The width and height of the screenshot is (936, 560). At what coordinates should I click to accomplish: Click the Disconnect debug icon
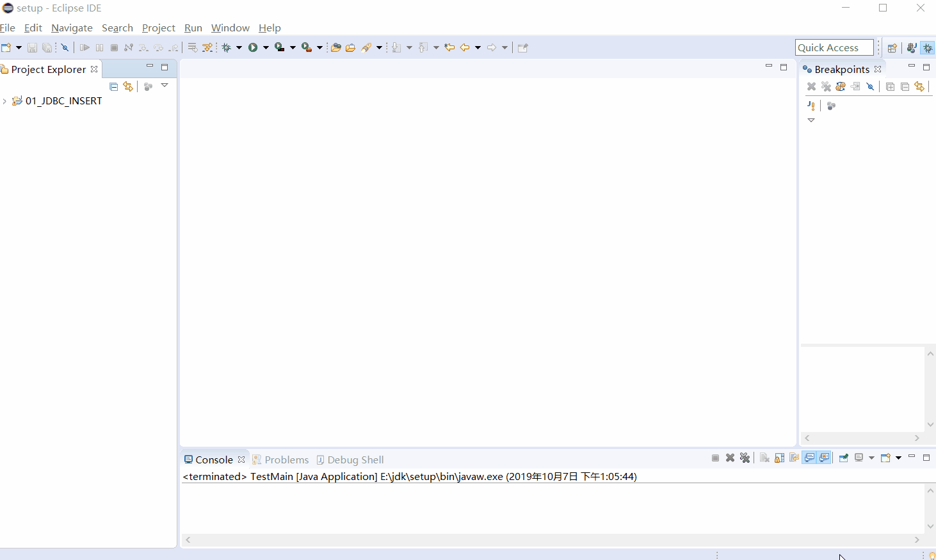[x=129, y=47]
